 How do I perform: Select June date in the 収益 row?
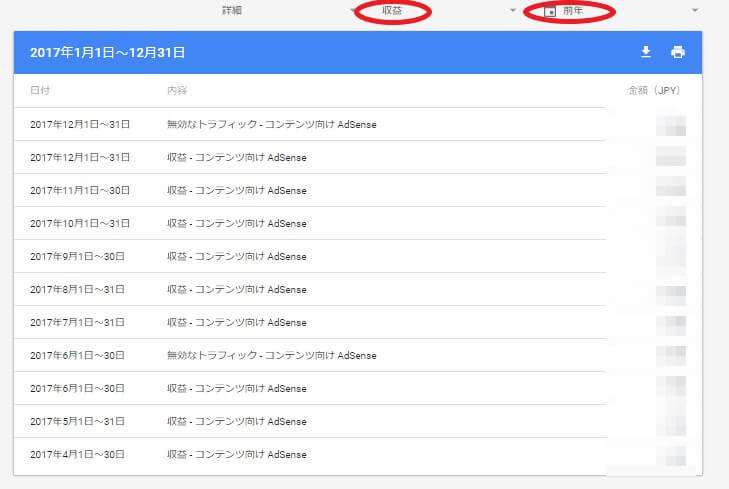click(x=77, y=388)
